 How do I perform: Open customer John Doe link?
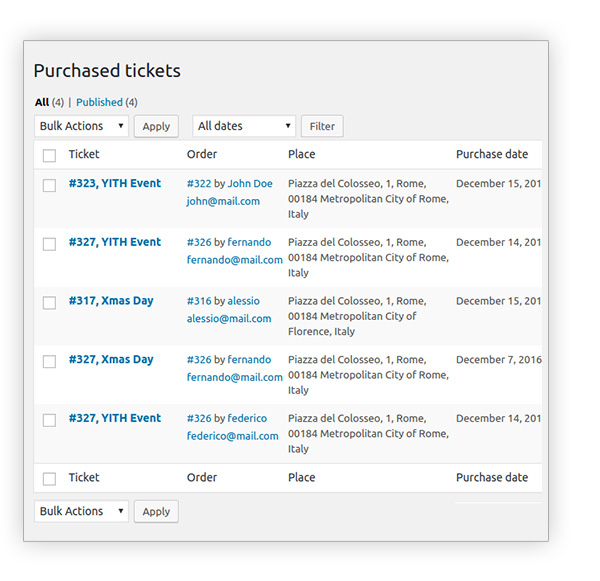(250, 184)
